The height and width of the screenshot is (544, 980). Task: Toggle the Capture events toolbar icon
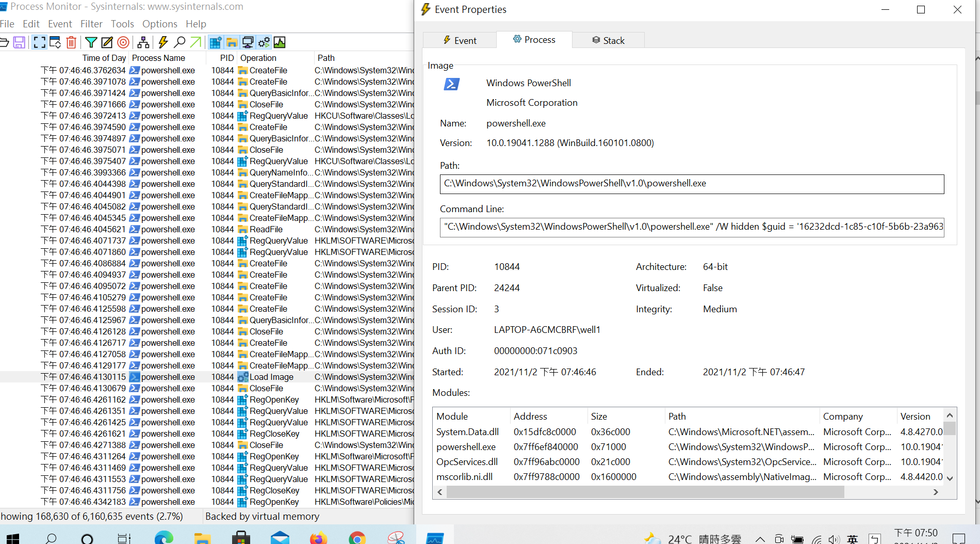click(x=39, y=42)
